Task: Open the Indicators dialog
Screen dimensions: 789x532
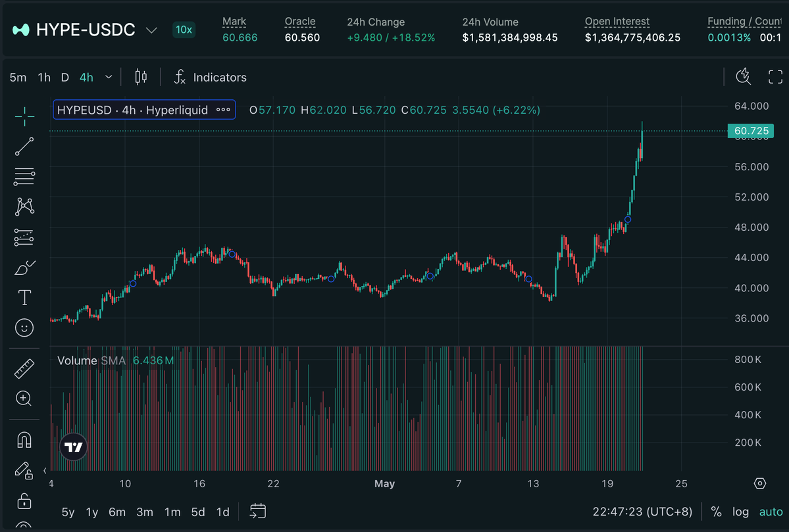Action: coord(211,77)
